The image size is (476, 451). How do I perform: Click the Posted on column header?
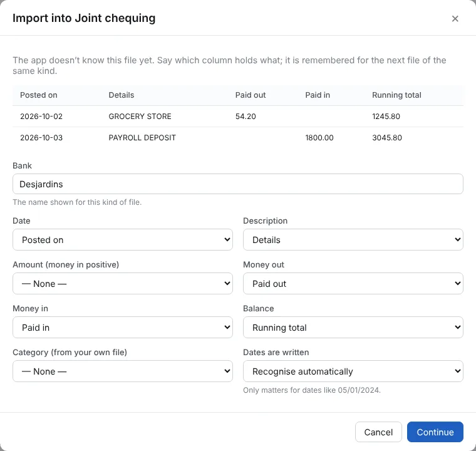tap(39, 95)
